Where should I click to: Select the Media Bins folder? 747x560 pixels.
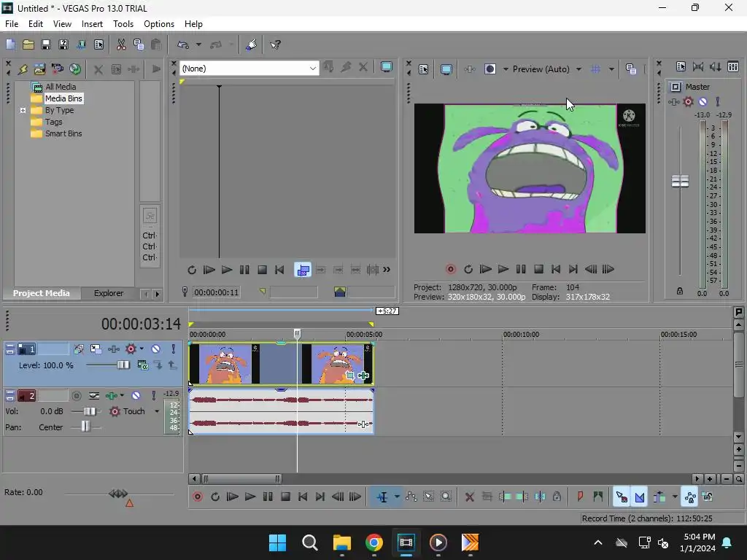63,98
